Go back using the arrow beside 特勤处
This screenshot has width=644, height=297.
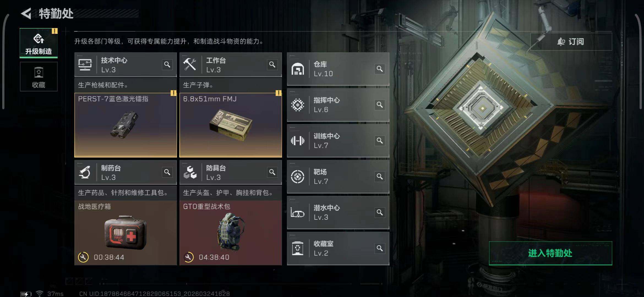tap(26, 13)
